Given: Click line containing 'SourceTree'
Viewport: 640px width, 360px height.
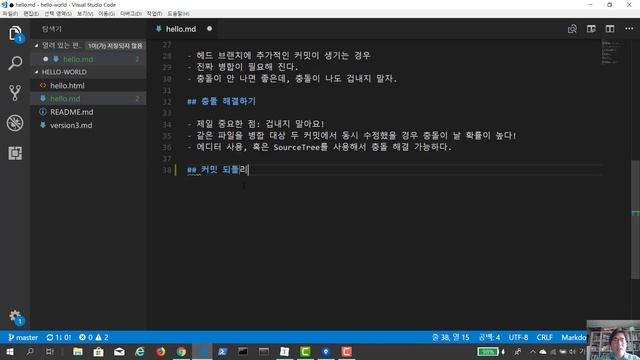Looking at the screenshot, I should pos(320,147).
